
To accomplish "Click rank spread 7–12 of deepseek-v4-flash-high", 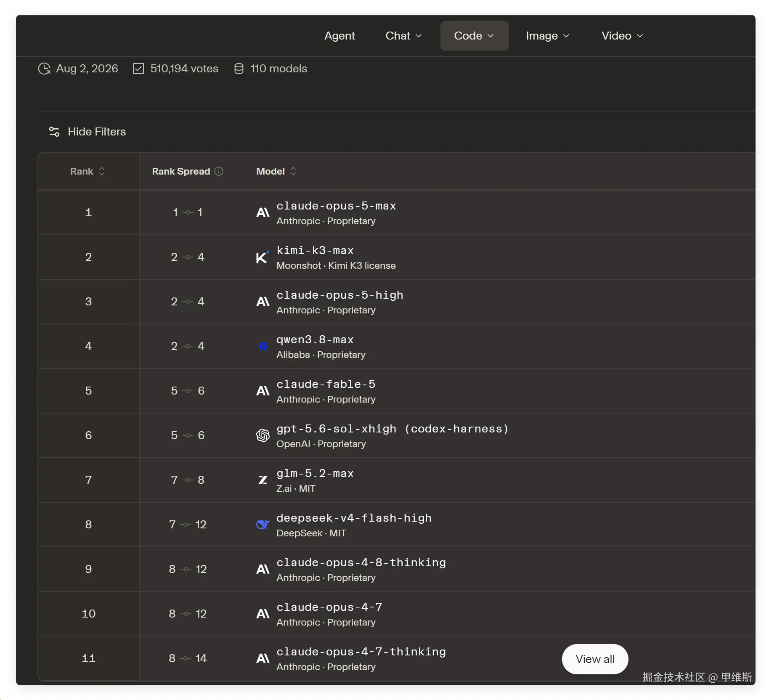I will click(188, 525).
